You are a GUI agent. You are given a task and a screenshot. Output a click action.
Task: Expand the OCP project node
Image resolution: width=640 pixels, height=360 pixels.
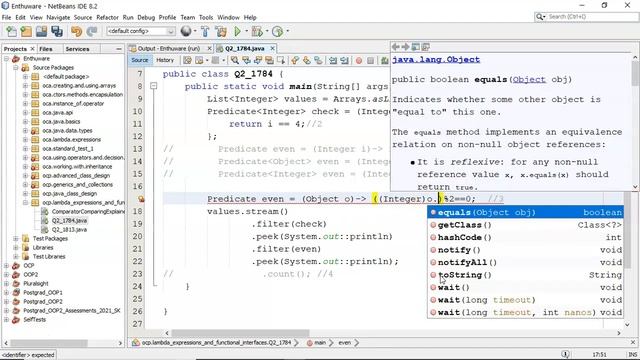click(6, 266)
